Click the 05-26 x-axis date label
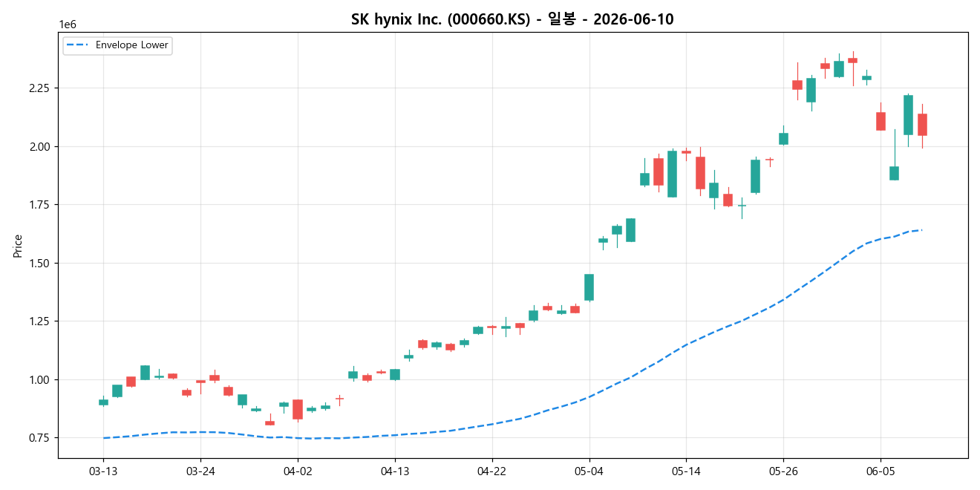The height and width of the screenshot is (490, 980). tap(783, 471)
